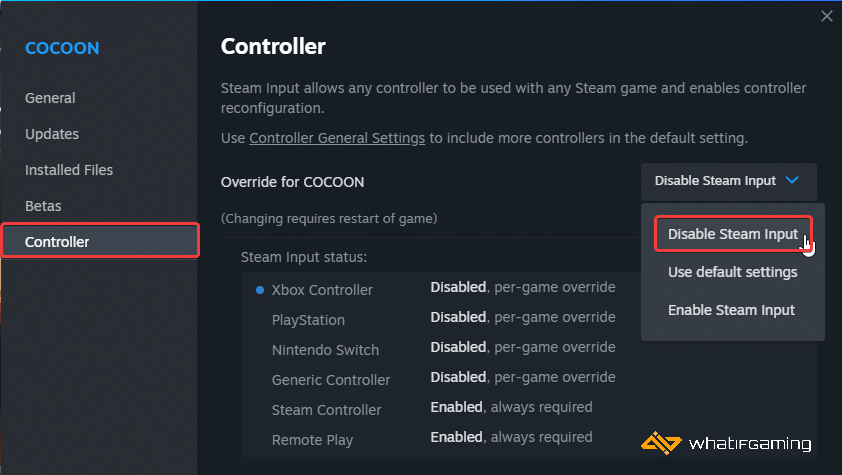
Task: Go to the General tab
Action: pos(50,98)
